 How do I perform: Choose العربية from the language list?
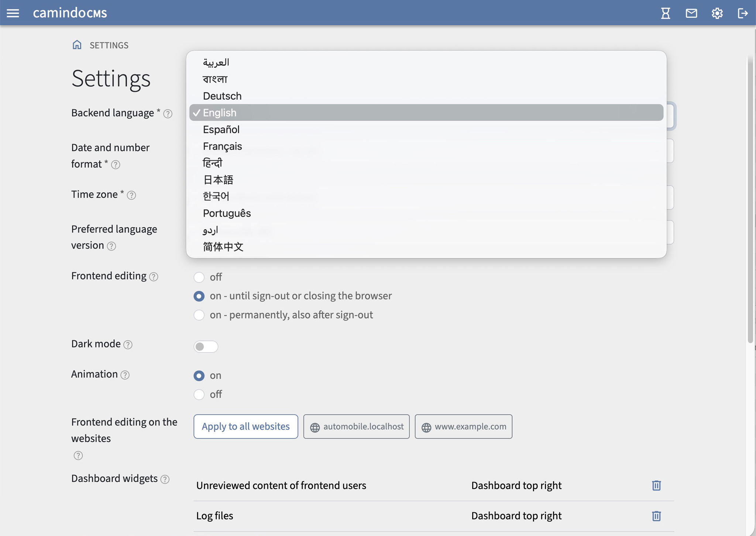426,62
